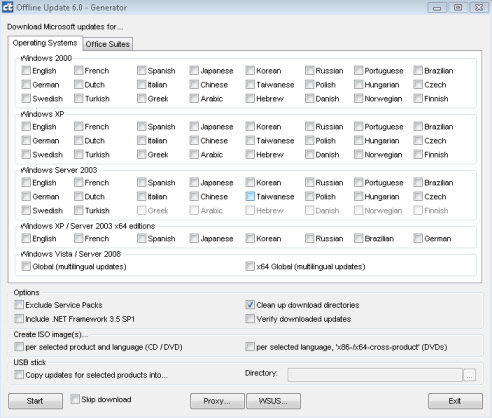
Task: Select the Operating Systems tab
Action: 45,43
